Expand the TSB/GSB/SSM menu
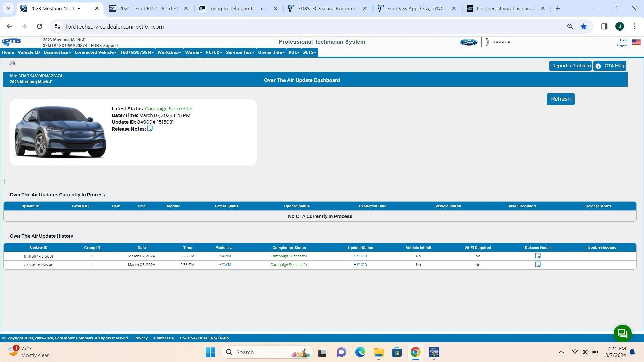The height and width of the screenshot is (362, 644). pyautogui.click(x=137, y=52)
